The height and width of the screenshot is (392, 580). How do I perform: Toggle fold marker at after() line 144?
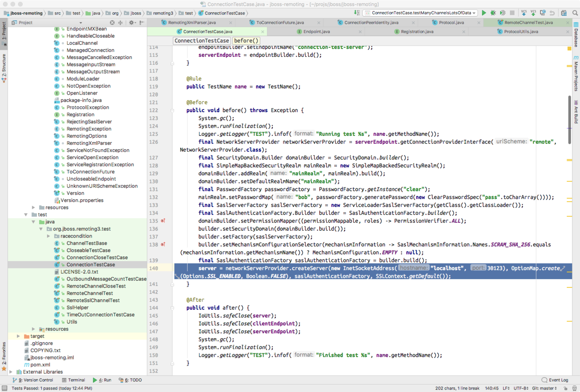[172, 308]
